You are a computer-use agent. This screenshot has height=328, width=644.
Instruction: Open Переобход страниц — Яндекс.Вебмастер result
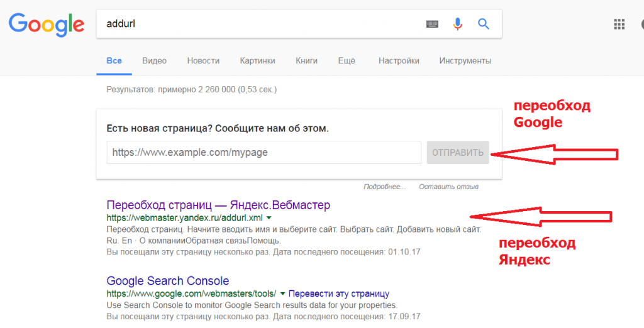pyautogui.click(x=218, y=205)
